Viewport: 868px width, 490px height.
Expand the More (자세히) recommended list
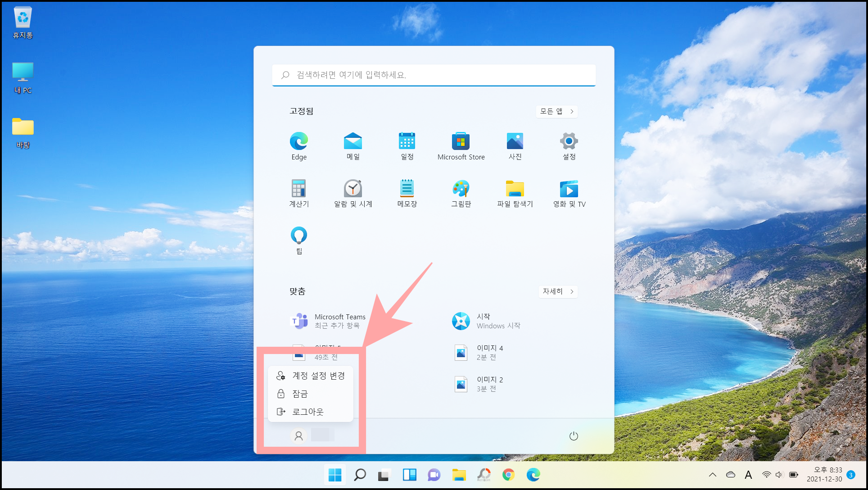coord(558,291)
